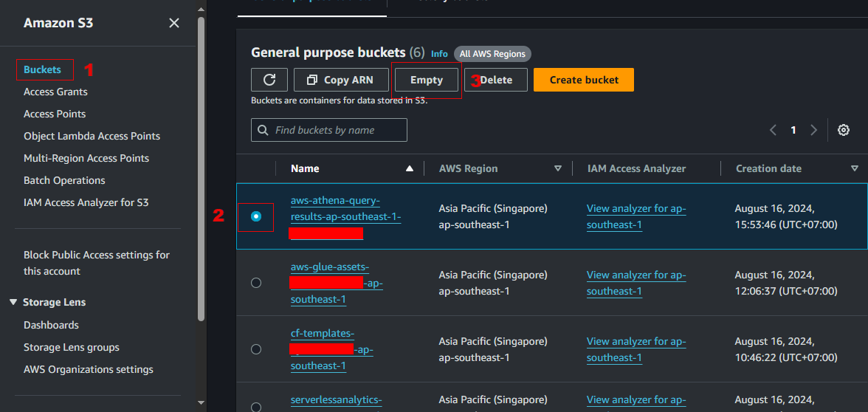Open Buckets in the sidebar

42,69
